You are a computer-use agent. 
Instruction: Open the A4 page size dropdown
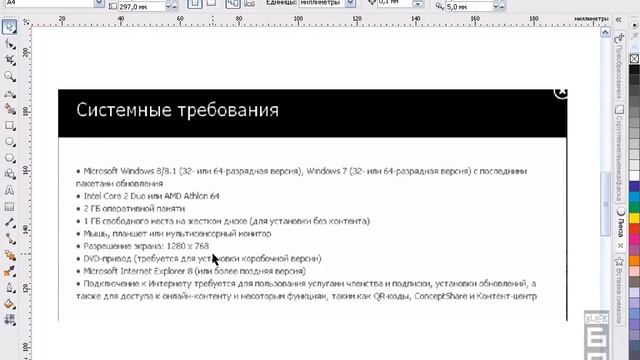99,3
